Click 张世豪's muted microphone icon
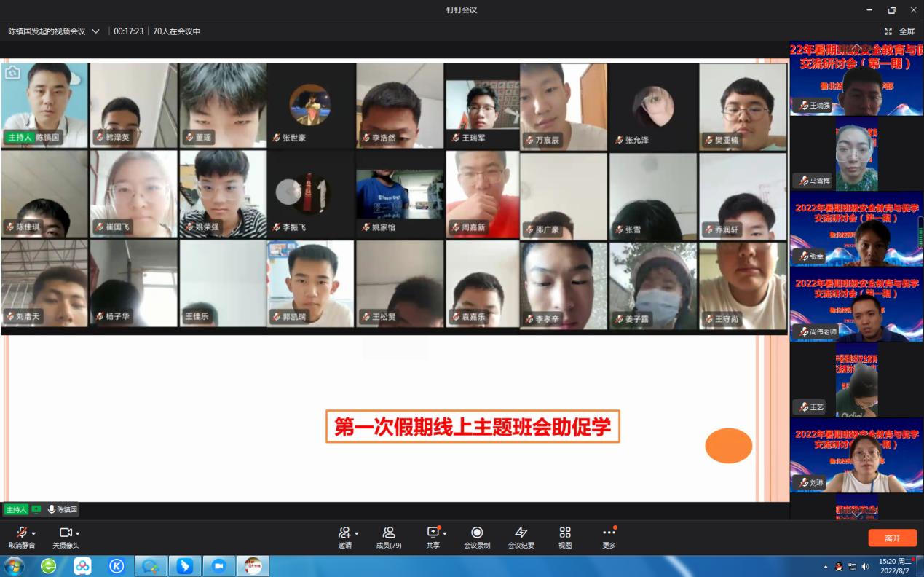The image size is (924, 577). click(277, 137)
